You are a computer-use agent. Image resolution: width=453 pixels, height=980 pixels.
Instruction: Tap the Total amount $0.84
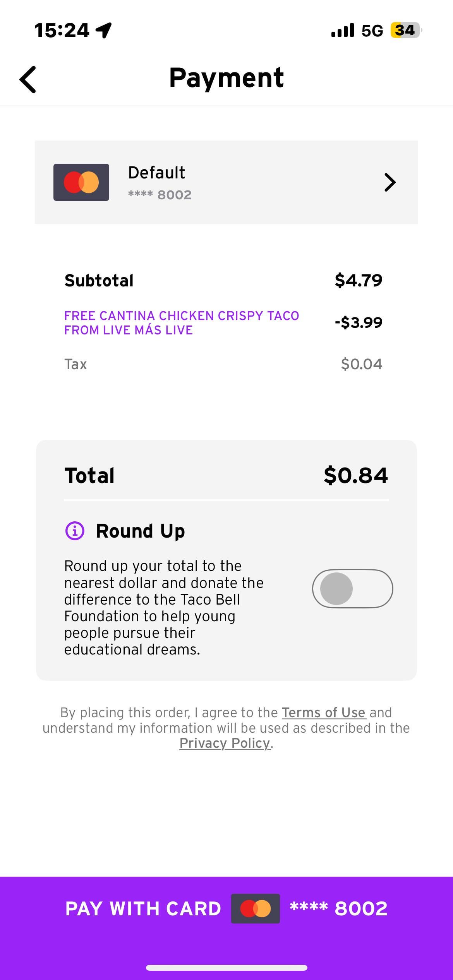pyautogui.click(x=355, y=475)
